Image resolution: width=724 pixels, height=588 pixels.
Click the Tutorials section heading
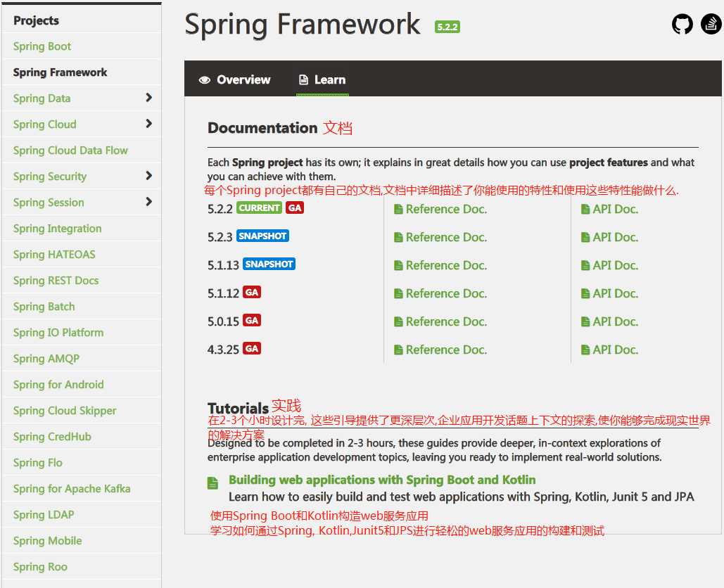pyautogui.click(x=238, y=409)
